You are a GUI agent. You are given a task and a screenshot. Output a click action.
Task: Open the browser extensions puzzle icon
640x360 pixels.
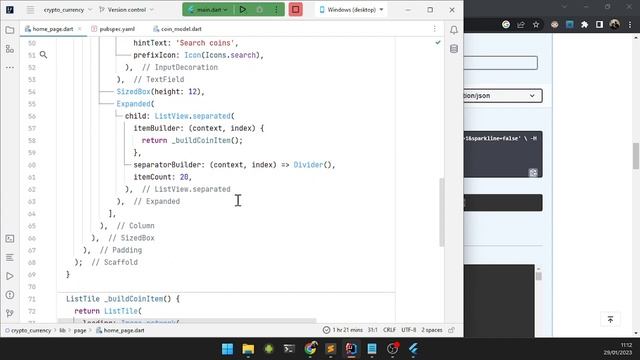(584, 25)
